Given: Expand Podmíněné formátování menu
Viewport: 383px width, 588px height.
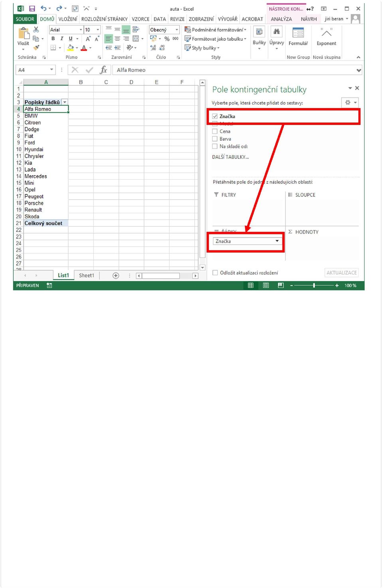Looking at the screenshot, I should pyautogui.click(x=215, y=30).
